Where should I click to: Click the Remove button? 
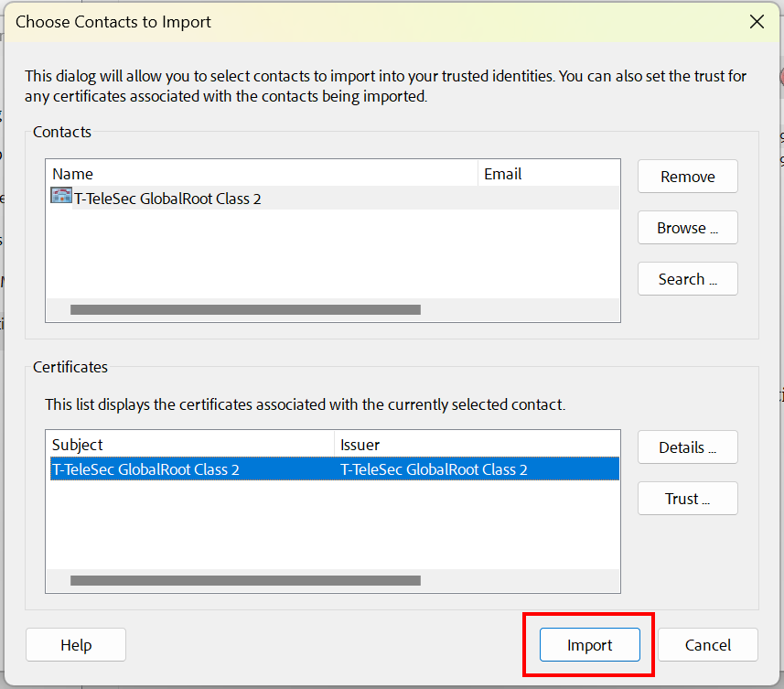click(x=687, y=176)
